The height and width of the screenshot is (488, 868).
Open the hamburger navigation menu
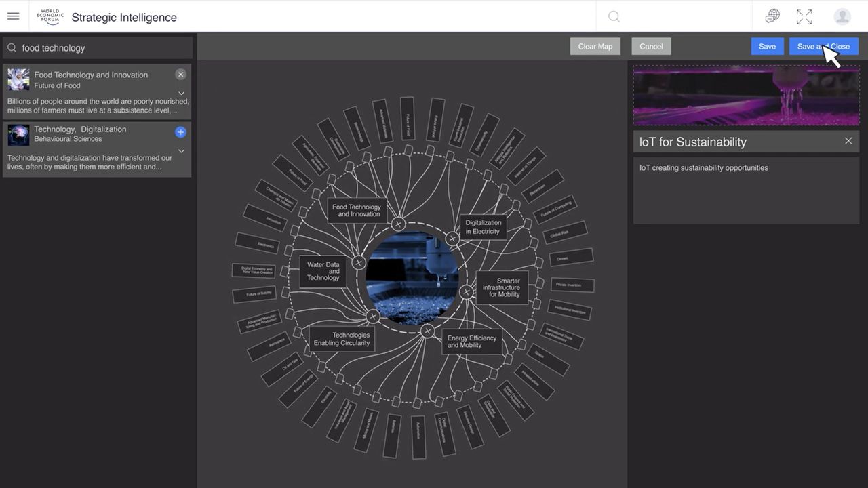(14, 16)
